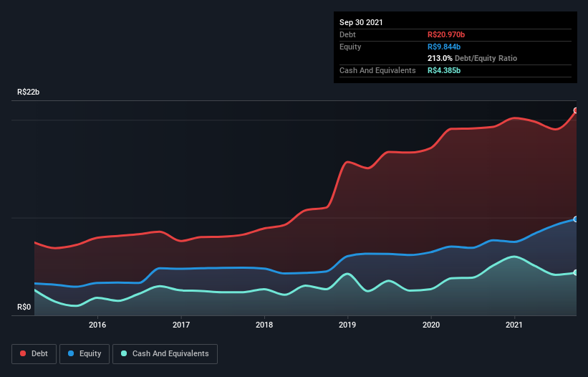Click the Debt label in tooltip
Screen dimensions: 588x377
pyautogui.click(x=347, y=34)
